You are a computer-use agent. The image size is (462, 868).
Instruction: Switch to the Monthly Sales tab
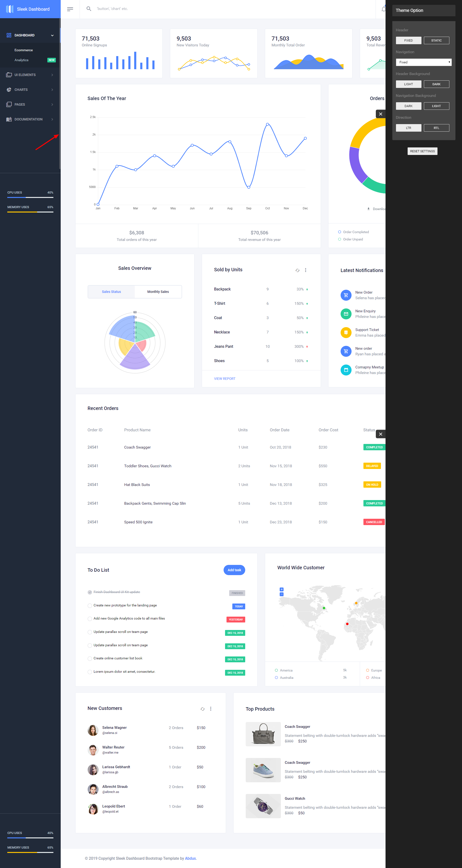[158, 291]
